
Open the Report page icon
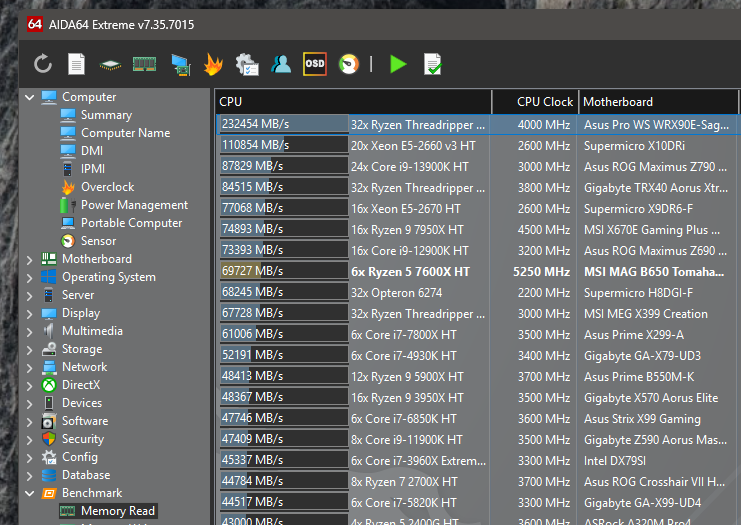[77, 64]
